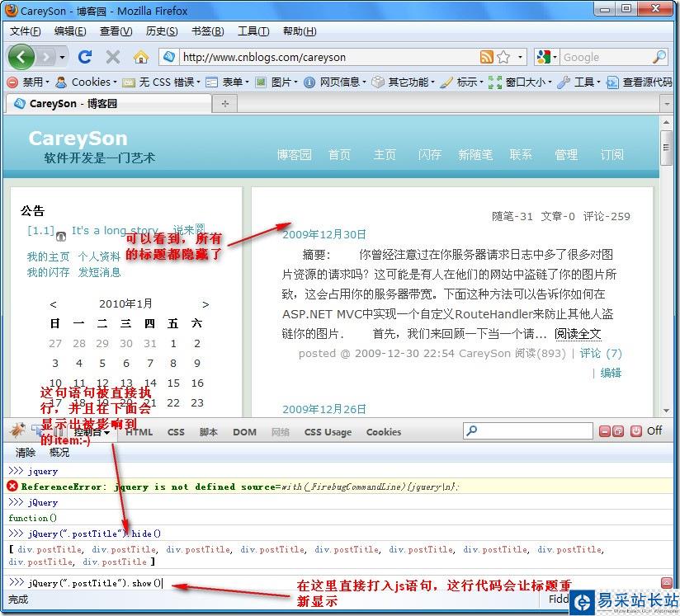
Task: Switch to the Firebug 脚本 tab
Action: 209,432
